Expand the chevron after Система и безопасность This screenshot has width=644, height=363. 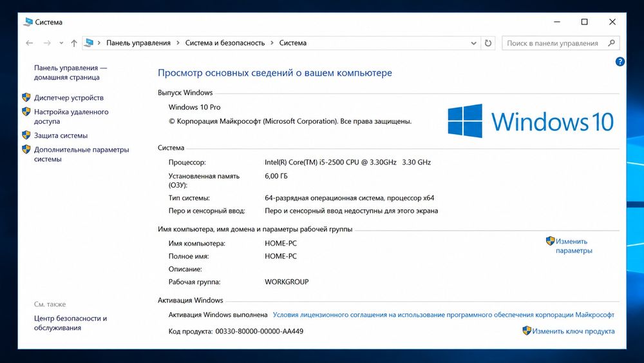coord(272,43)
